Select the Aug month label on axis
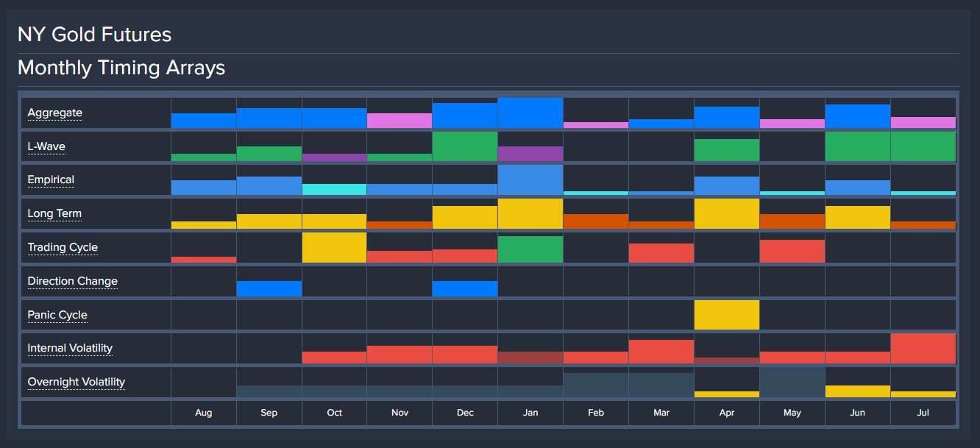Image resolution: width=980 pixels, height=448 pixels. pos(204,413)
